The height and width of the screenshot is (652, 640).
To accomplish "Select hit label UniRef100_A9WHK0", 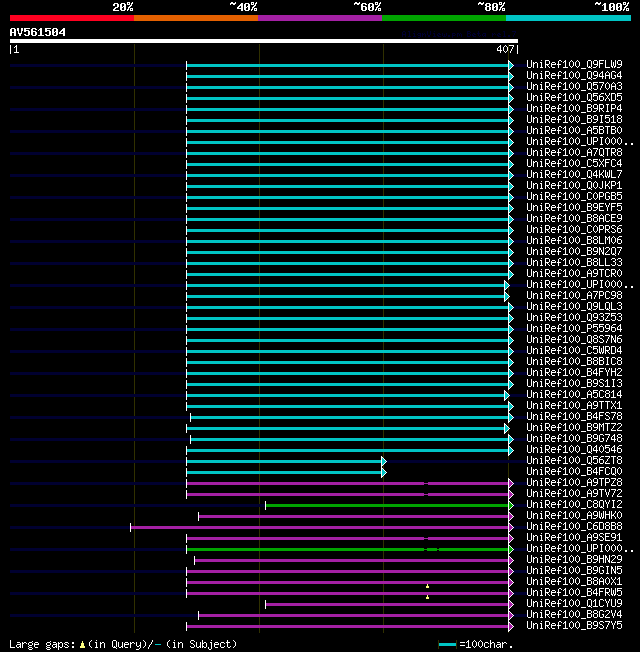I will pos(574,516).
